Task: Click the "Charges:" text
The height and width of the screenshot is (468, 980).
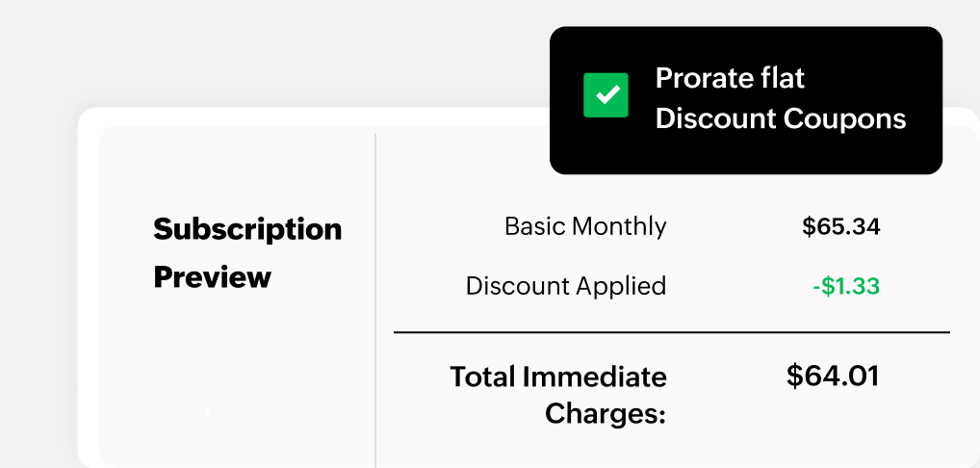Action: click(606, 414)
